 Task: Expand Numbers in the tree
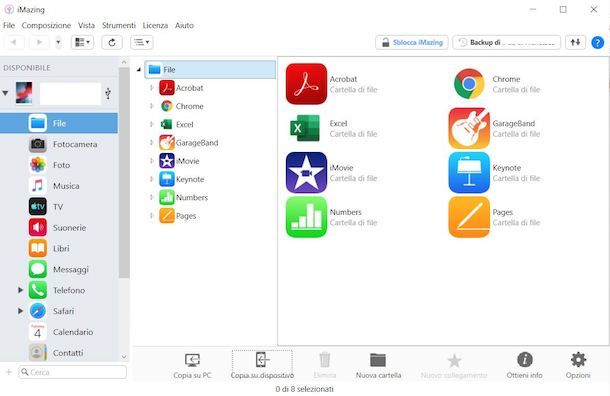[152, 198]
